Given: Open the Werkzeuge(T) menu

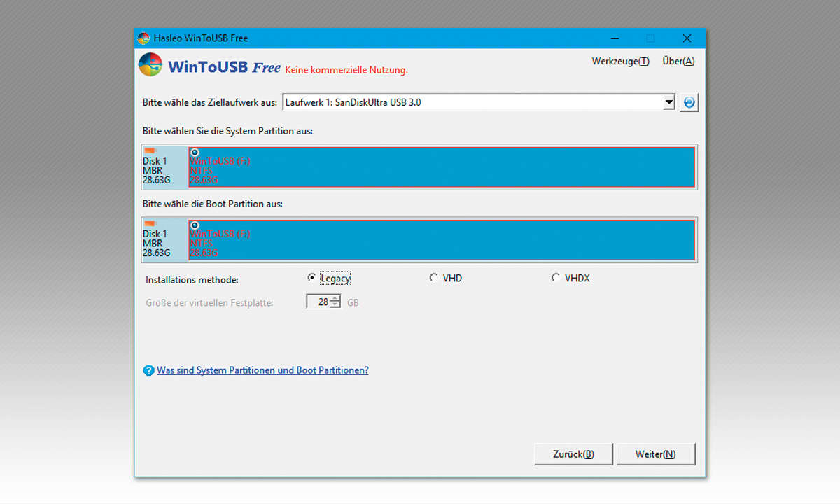Looking at the screenshot, I should 620,62.
